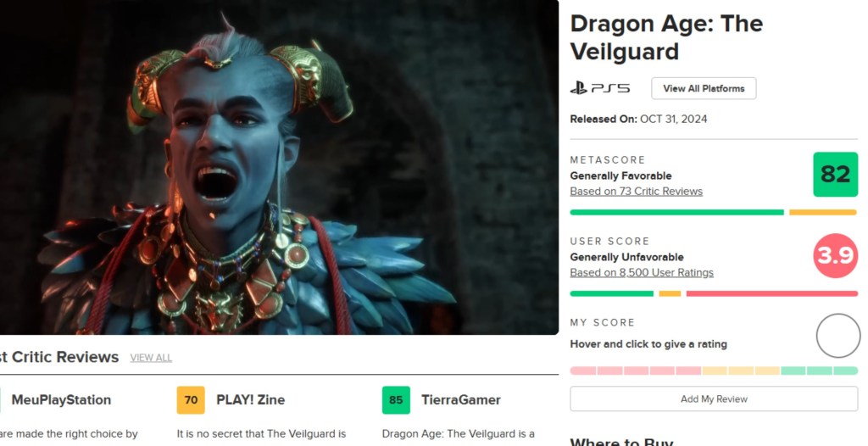Click the green positive portion of Metascore bar
Screen dimensions: 868x446
677,212
